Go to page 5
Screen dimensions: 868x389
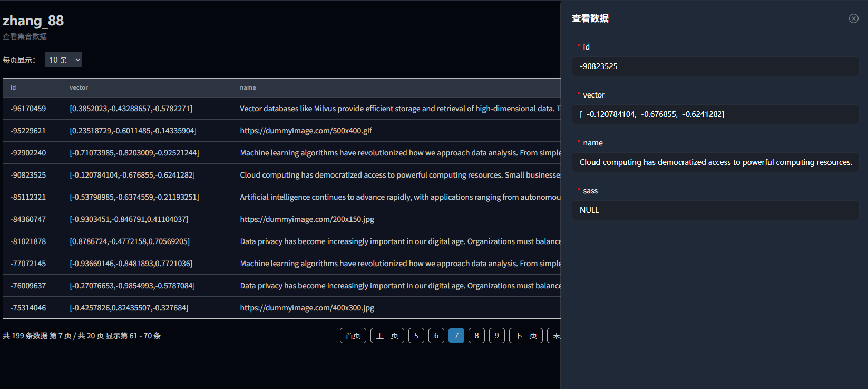click(x=416, y=336)
